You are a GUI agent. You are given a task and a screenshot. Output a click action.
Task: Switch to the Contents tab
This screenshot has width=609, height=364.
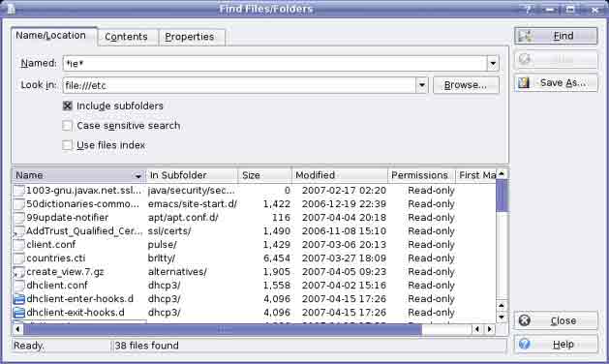click(127, 37)
